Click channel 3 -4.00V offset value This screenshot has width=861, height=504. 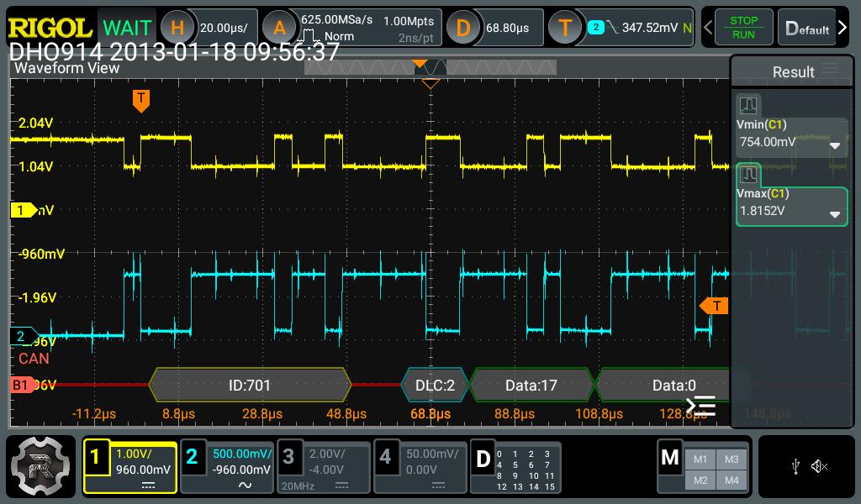click(x=326, y=470)
